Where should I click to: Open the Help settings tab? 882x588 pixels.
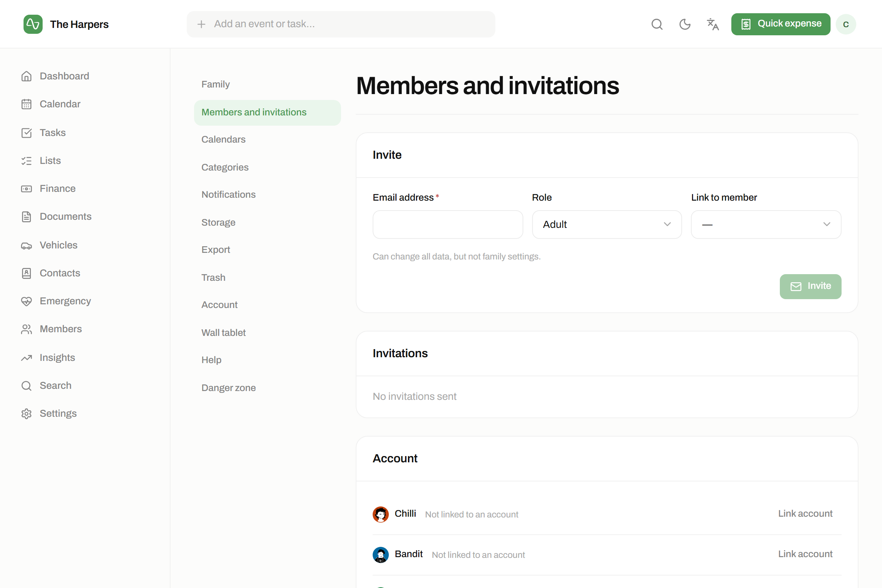(x=268, y=360)
